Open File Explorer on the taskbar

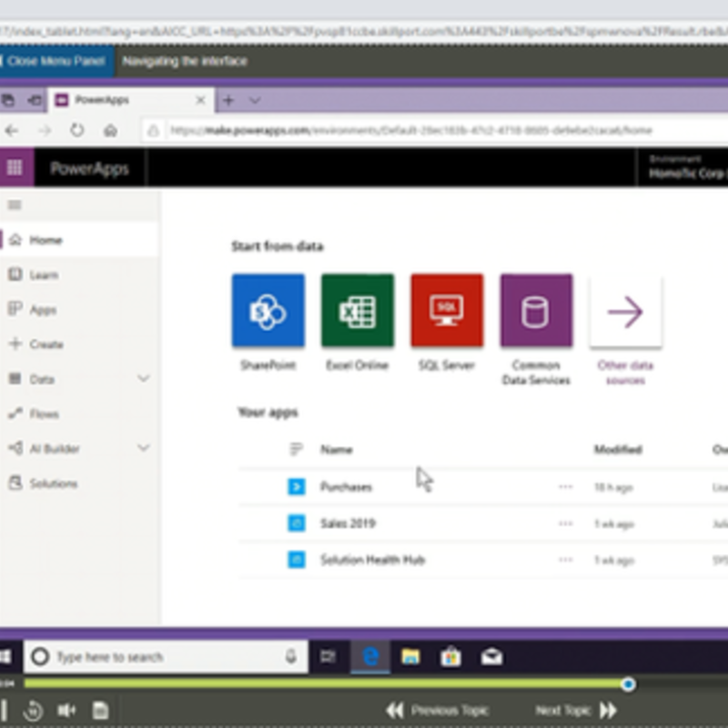point(410,656)
